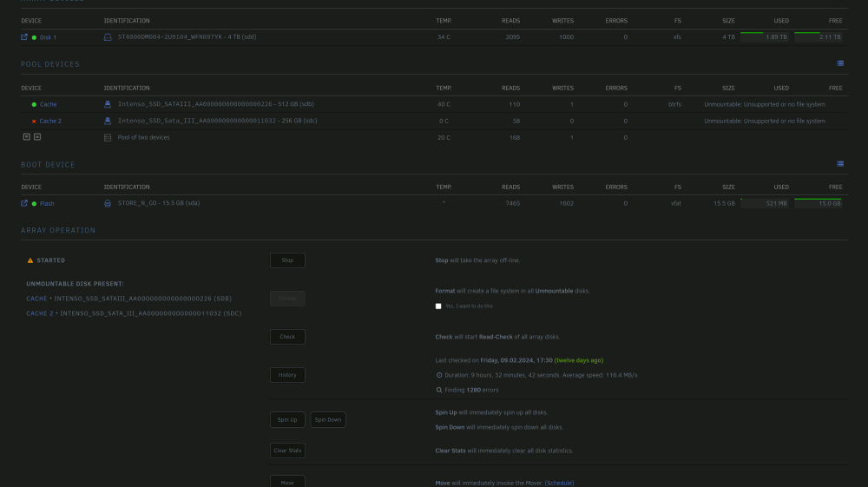This screenshot has height=487, width=868.
Task: Open the check History
Action: (x=287, y=375)
